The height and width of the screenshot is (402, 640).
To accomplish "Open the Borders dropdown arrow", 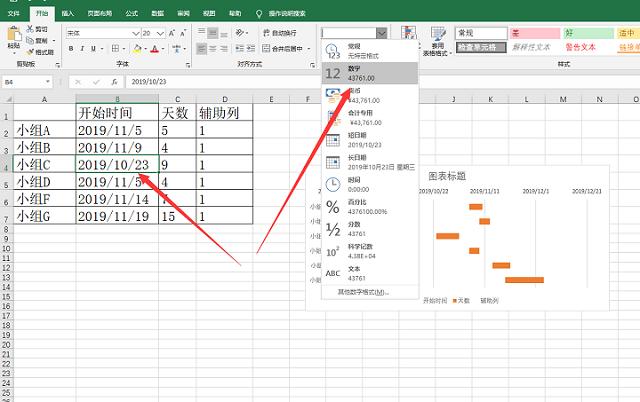I will [x=124, y=49].
